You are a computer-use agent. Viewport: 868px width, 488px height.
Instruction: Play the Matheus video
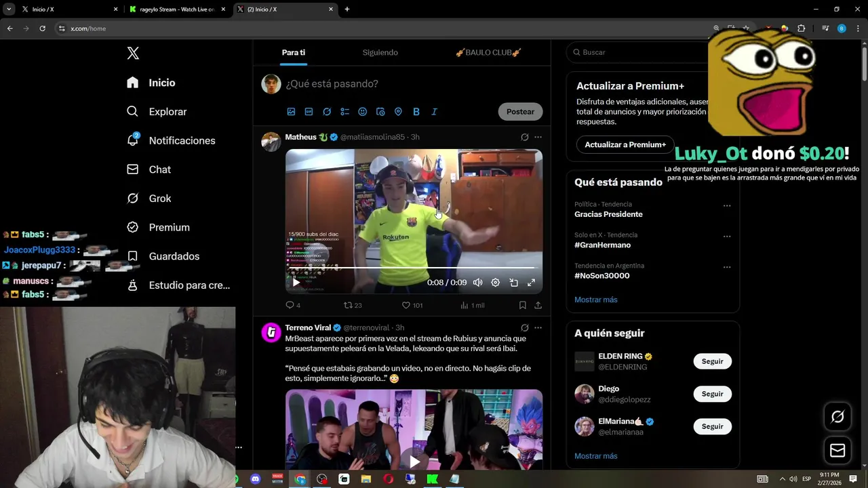coord(296,283)
